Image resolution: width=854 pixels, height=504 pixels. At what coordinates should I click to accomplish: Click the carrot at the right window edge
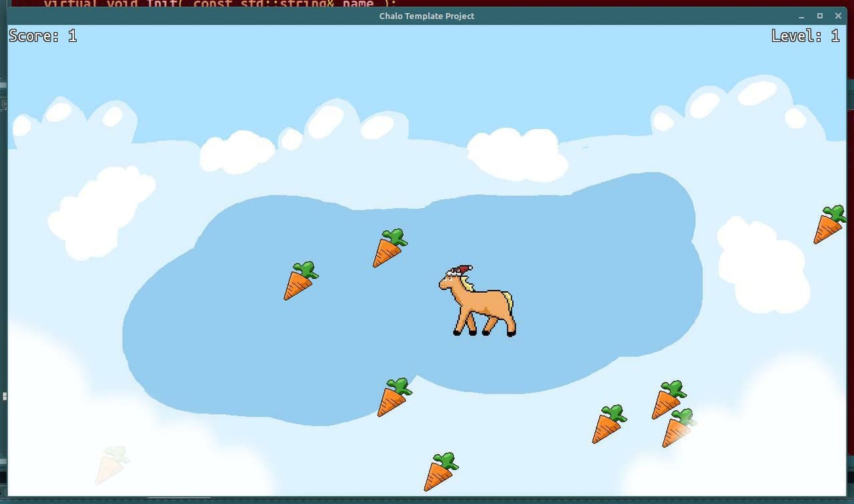[x=829, y=225]
